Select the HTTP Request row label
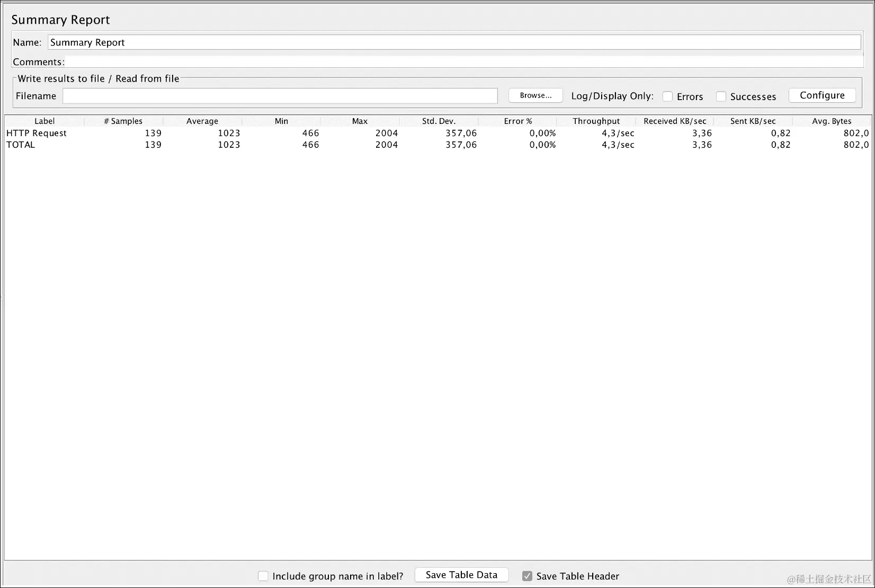The image size is (875, 588). tap(37, 133)
